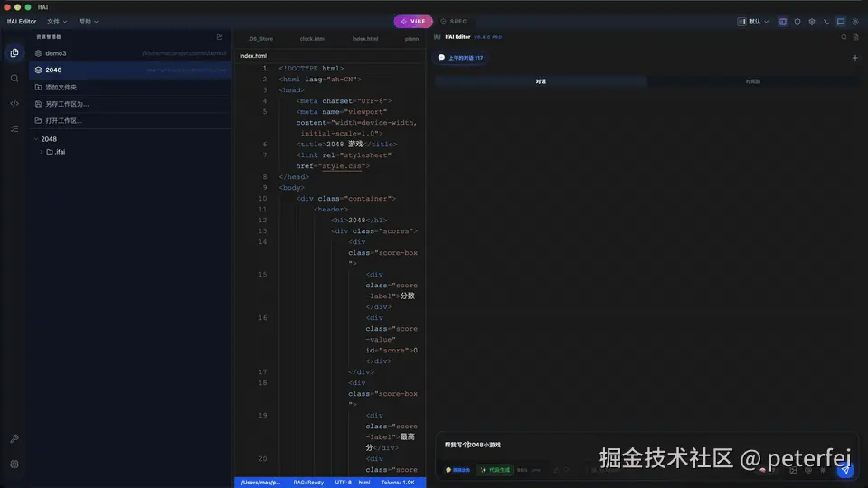Click RAG: Ready in the status bar
Viewport: 868px width, 488px height.
click(x=308, y=483)
